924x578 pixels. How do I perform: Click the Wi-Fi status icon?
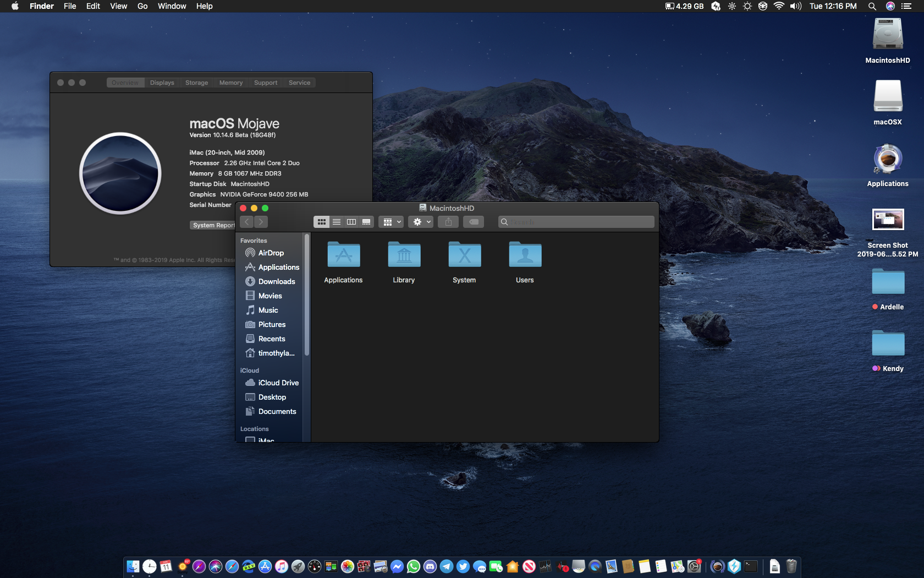(x=779, y=6)
